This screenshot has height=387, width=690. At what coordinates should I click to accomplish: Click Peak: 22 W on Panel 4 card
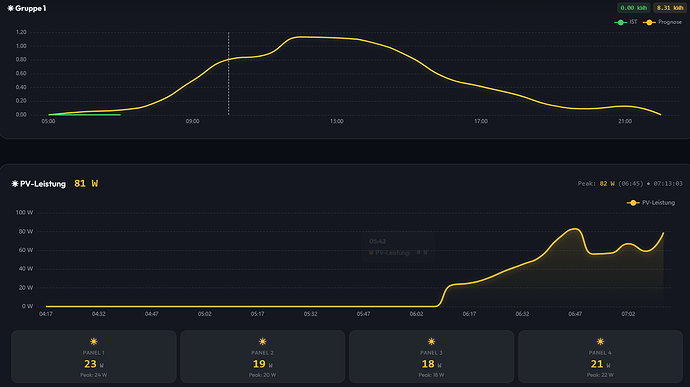(x=600, y=375)
